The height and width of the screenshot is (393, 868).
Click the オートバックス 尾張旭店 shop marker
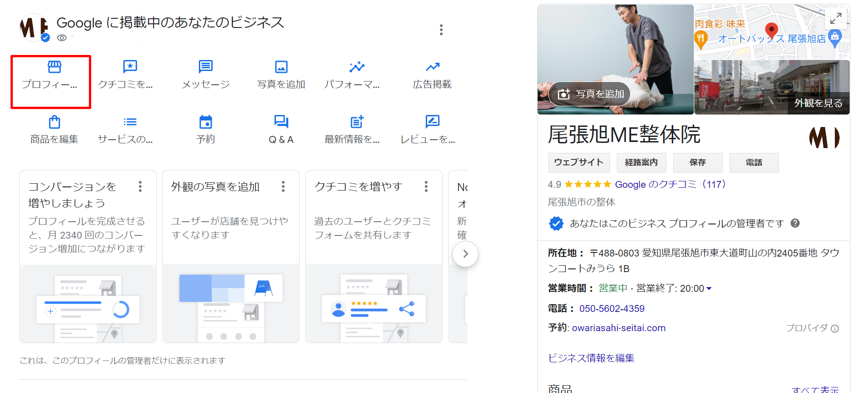pos(835,38)
